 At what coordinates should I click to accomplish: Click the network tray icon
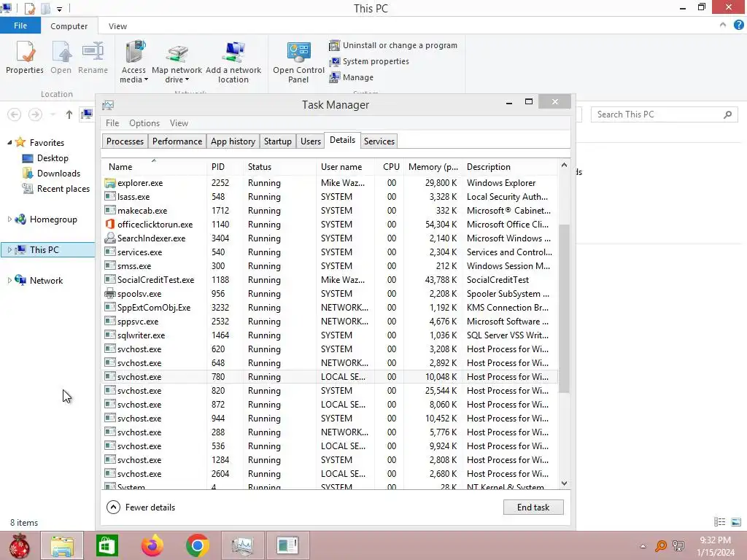(x=678, y=545)
